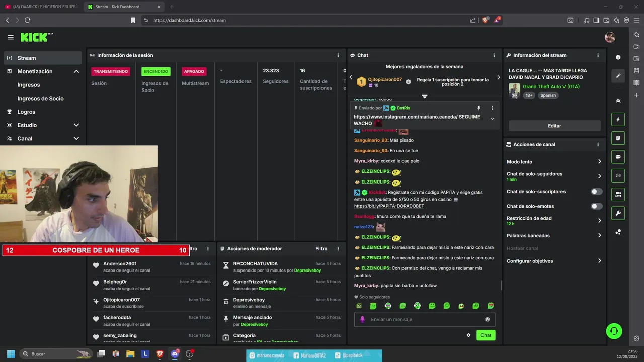Image resolution: width=644 pixels, height=362 pixels.
Task: Toggle the lightning bolt panel icon
Action: pyautogui.click(x=618, y=119)
